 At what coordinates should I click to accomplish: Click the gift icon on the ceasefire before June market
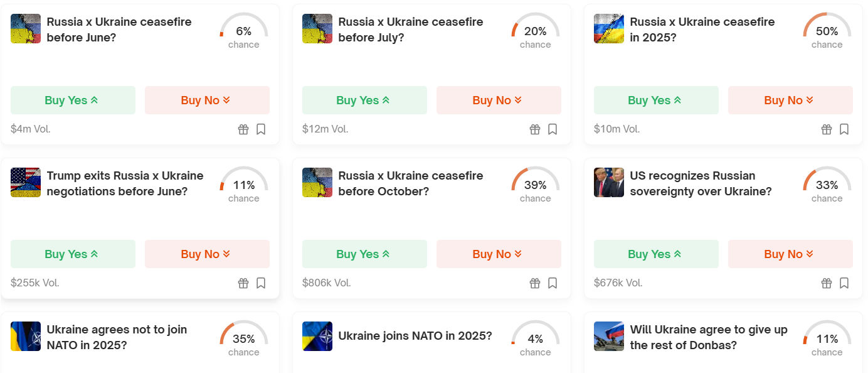[x=243, y=129]
